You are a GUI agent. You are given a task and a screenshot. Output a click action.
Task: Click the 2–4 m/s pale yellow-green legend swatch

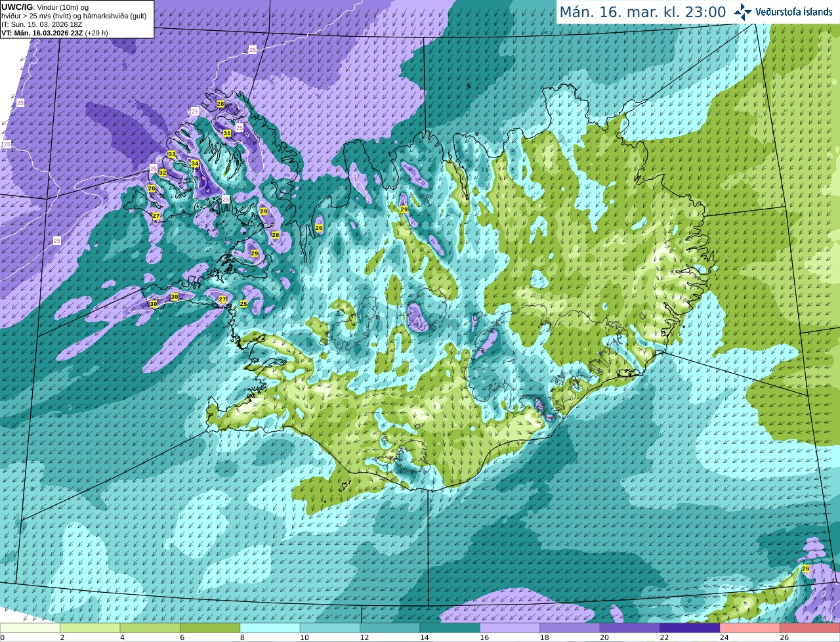click(x=91, y=628)
